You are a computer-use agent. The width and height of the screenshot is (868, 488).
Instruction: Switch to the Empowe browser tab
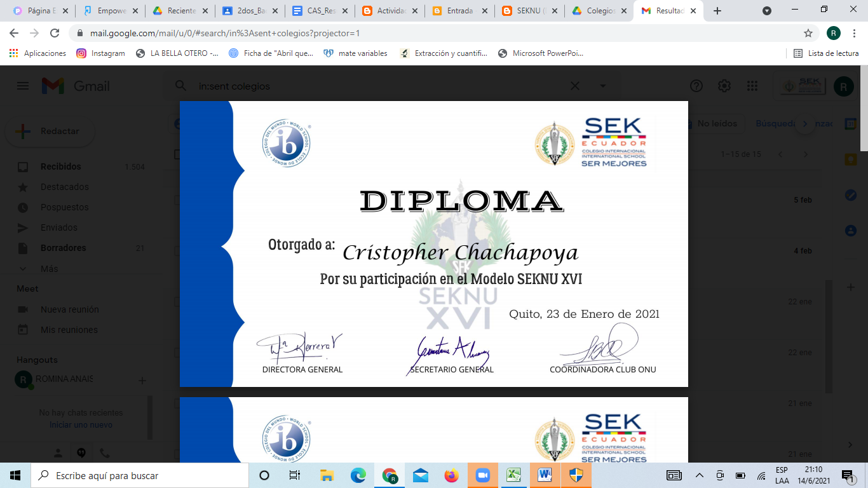point(111,11)
